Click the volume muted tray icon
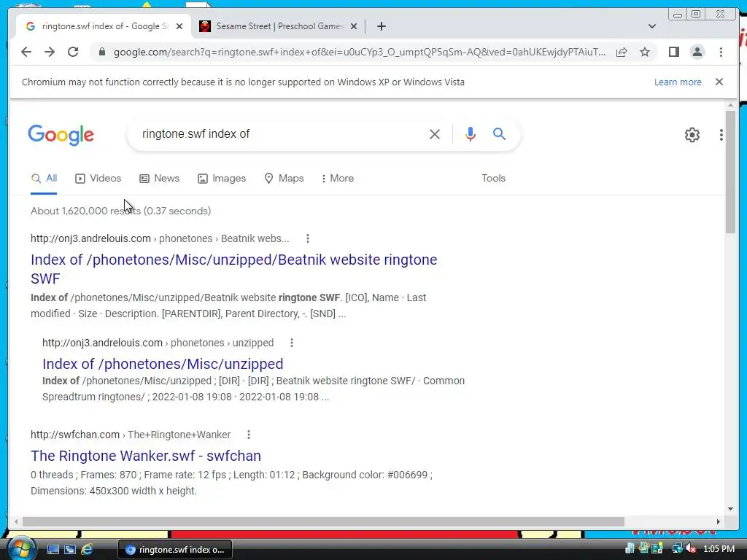 692,549
